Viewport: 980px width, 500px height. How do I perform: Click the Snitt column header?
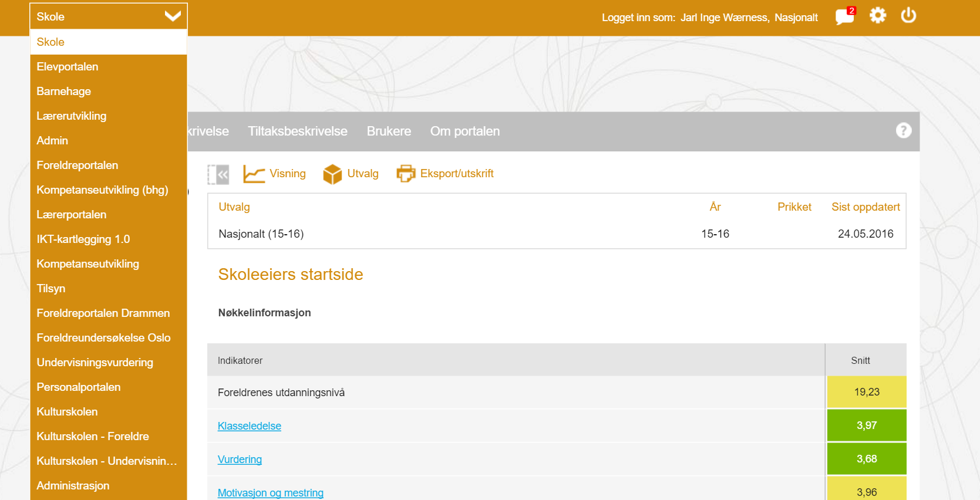tap(861, 360)
